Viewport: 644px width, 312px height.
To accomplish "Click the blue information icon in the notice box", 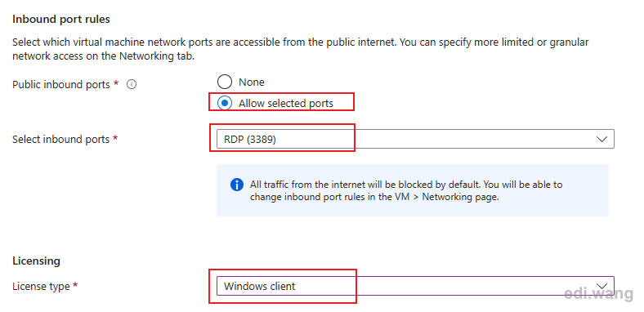I will point(237,185).
